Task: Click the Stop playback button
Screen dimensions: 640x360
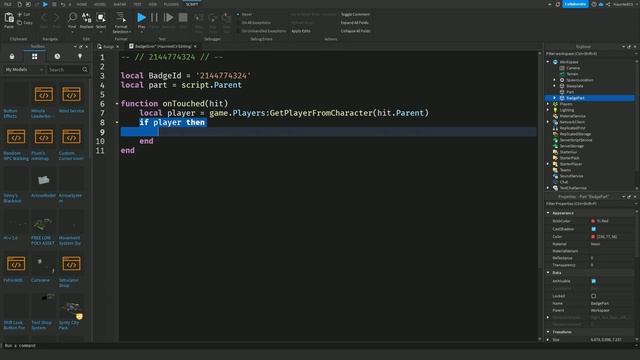Action: click(183, 18)
